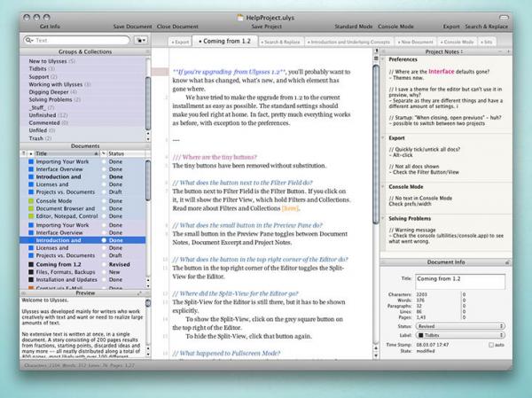This screenshot has height=398, width=532.
Task: Click Close Document in the toolbar
Action: 177,27
